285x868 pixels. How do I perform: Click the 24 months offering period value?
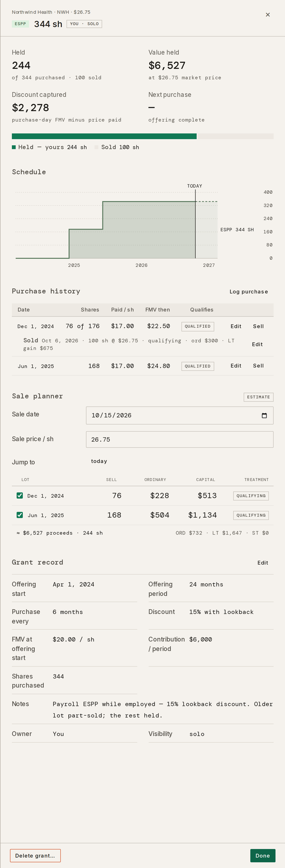[206, 585]
